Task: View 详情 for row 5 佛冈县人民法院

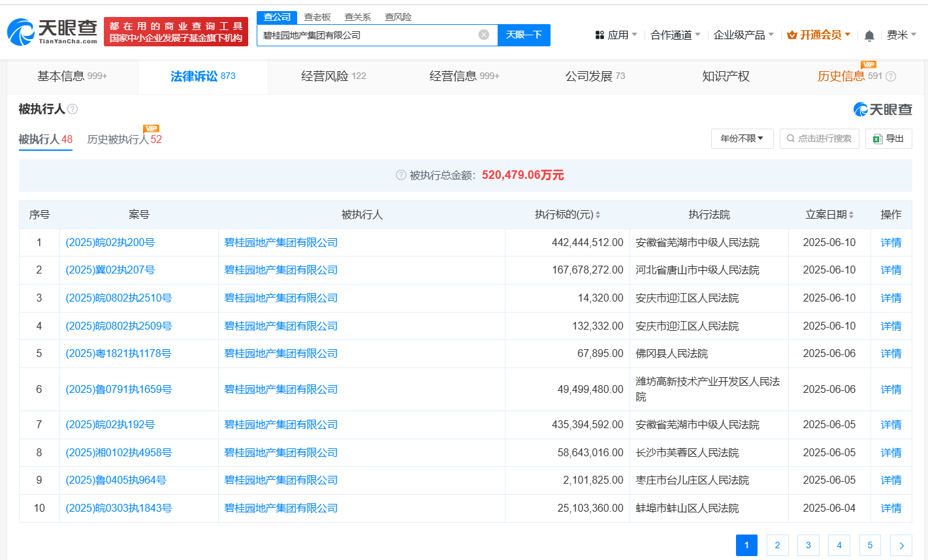Action: tap(891, 353)
